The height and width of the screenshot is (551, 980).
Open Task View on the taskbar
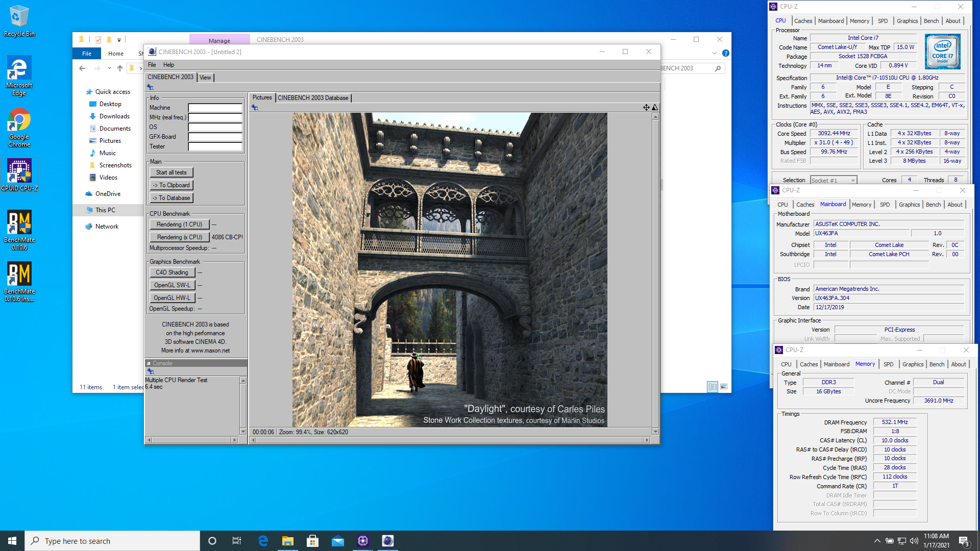[237, 541]
